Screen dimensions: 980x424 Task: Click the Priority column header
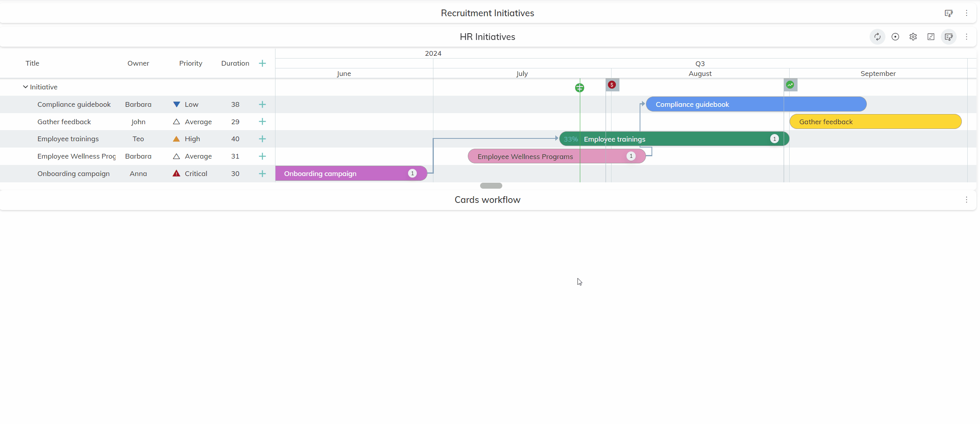(191, 63)
